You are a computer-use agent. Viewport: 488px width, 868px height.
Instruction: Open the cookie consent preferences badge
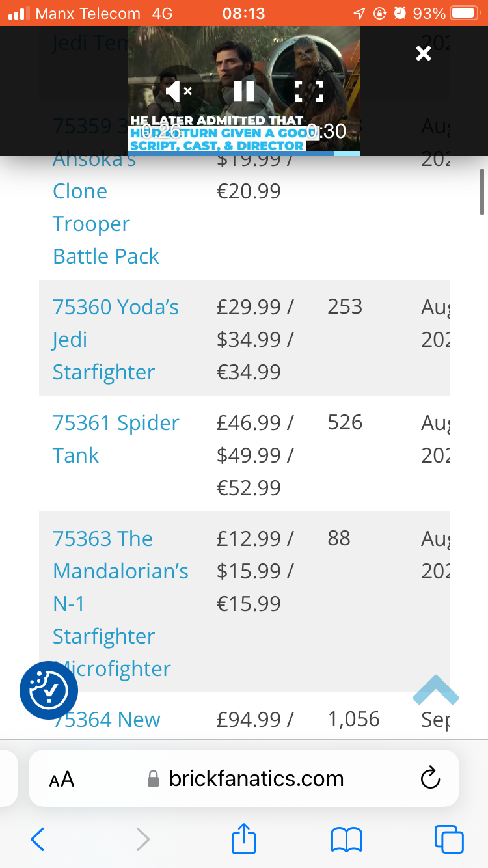[x=49, y=690]
